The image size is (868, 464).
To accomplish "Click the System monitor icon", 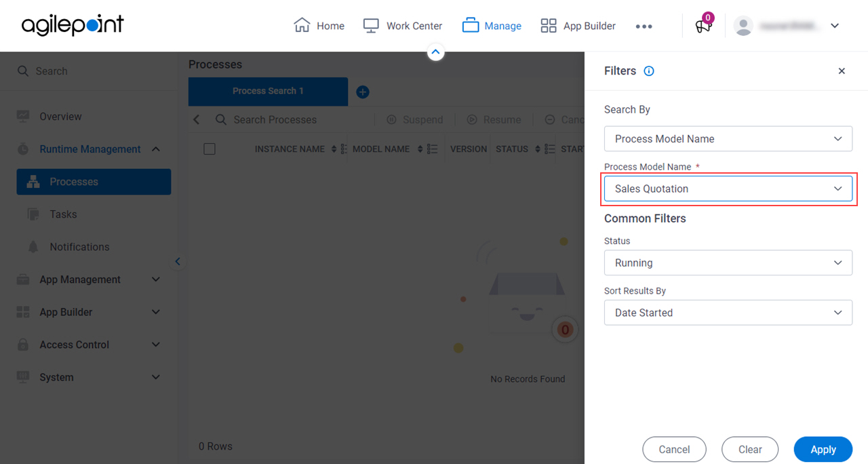I will coord(23,376).
